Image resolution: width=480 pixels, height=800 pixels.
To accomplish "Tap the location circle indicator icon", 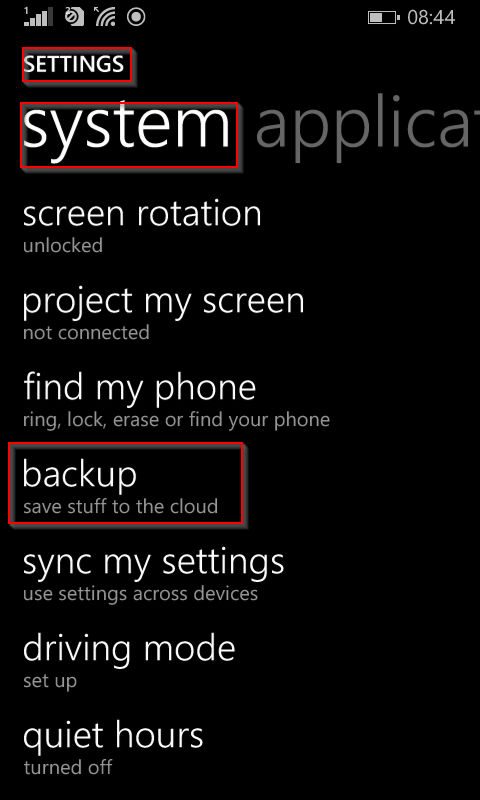I will (136, 17).
